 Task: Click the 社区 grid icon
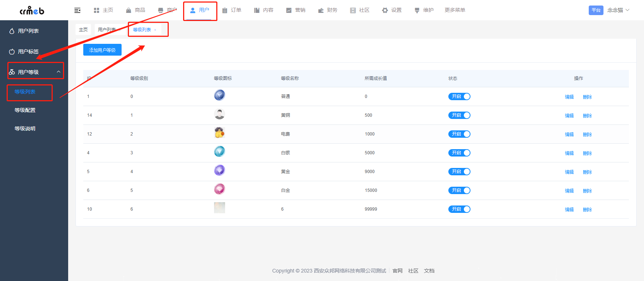[353, 10]
